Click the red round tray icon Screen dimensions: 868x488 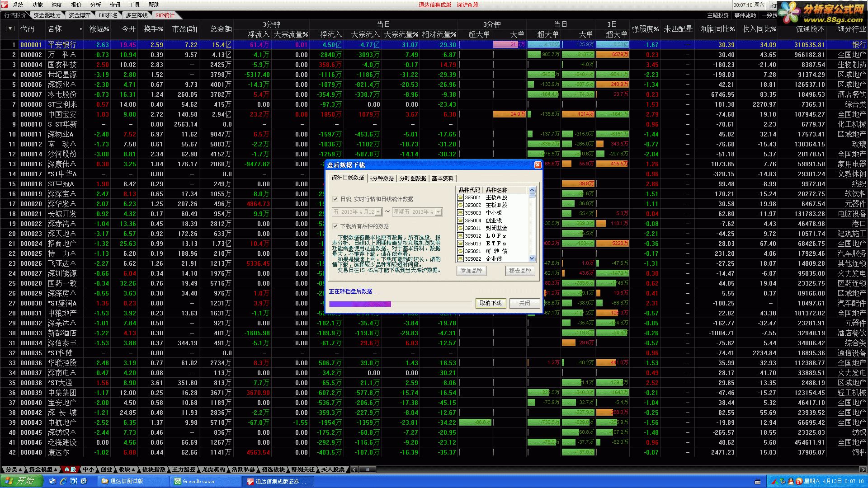(799, 482)
